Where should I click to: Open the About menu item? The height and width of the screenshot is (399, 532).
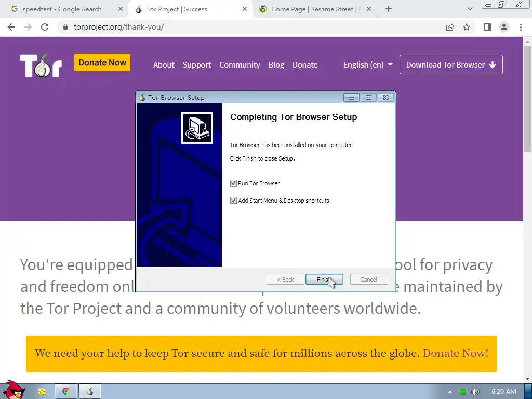tap(164, 64)
